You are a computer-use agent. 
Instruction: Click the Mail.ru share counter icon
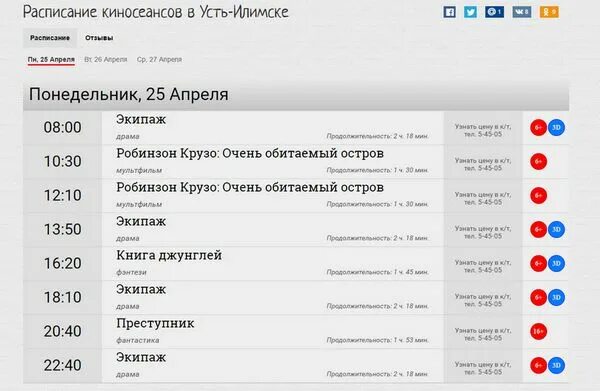[x=494, y=12]
